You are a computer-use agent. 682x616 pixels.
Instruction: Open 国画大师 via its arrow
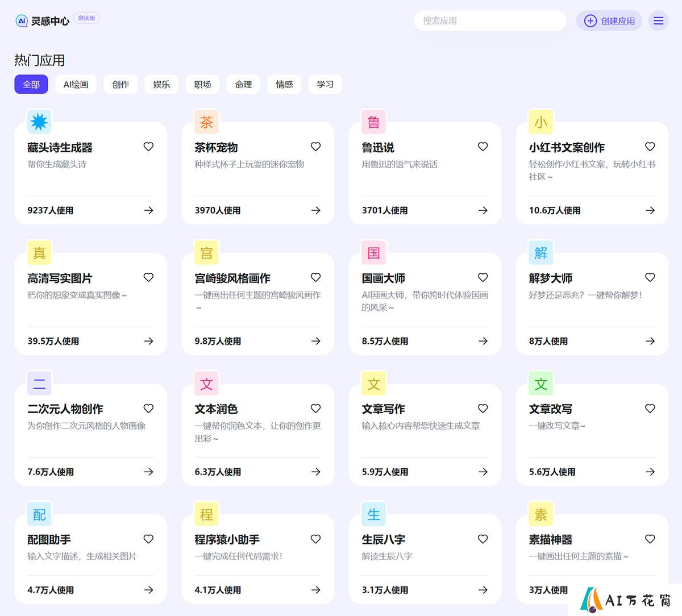point(483,341)
